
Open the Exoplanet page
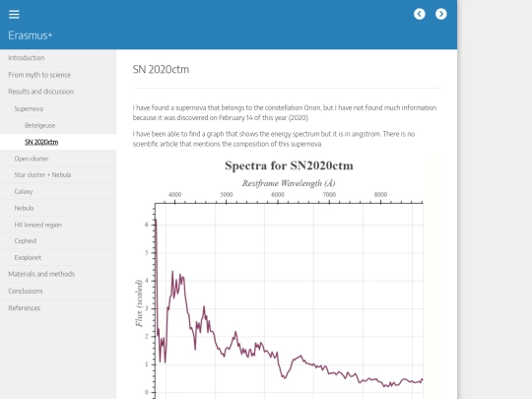[x=58, y=257]
